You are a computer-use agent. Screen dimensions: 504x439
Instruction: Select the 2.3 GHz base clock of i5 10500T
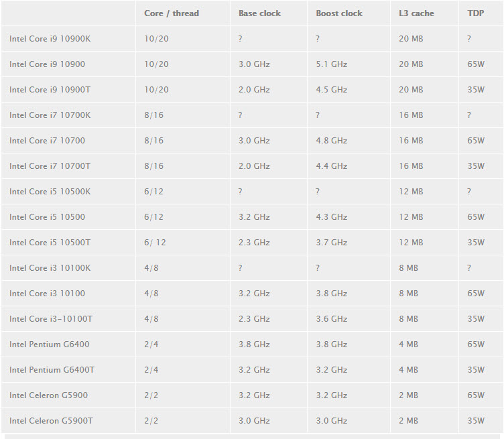pos(254,243)
